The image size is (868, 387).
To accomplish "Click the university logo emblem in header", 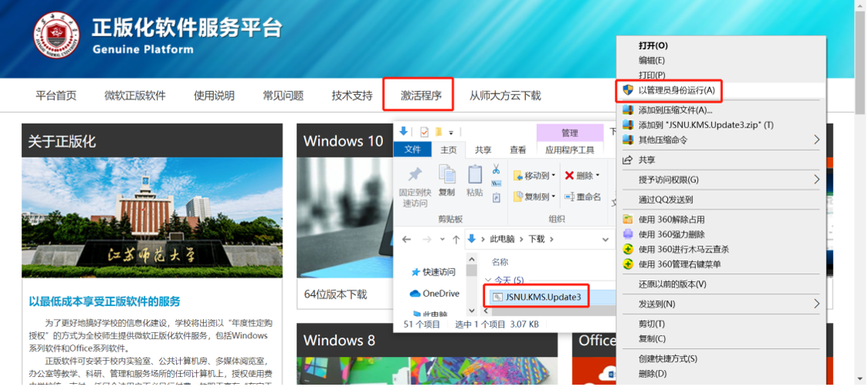I will pyautogui.click(x=57, y=35).
